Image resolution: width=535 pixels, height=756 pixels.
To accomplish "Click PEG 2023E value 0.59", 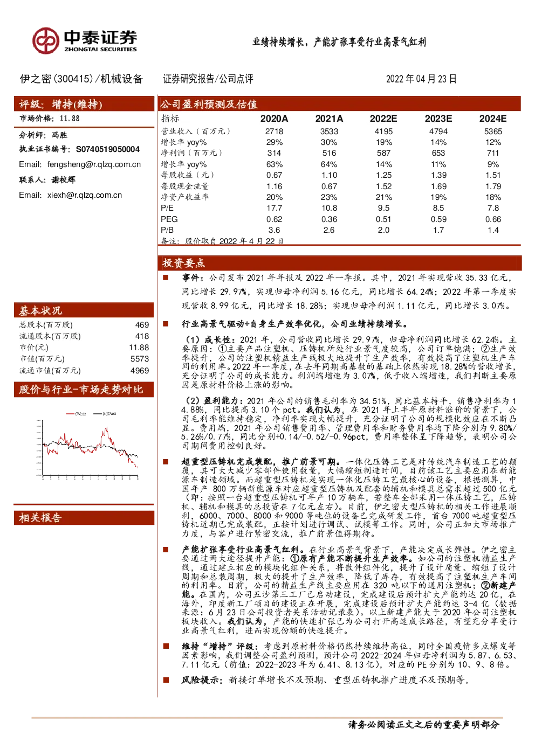I will click(x=438, y=219).
